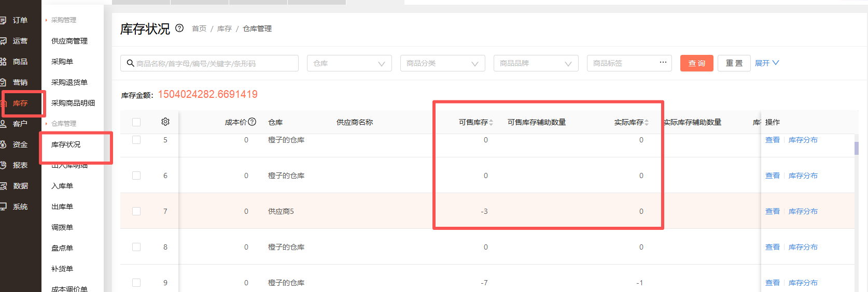Viewport: 868px width, 292px height.
Task: Click the 供应商名称 column header
Action: 355,122
